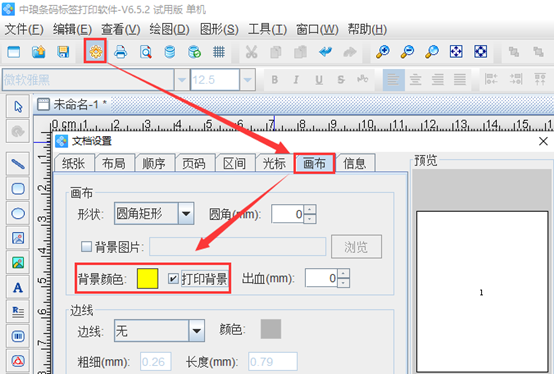Click the refresh database icon
The width and height of the screenshot is (554, 374).
[x=194, y=52]
